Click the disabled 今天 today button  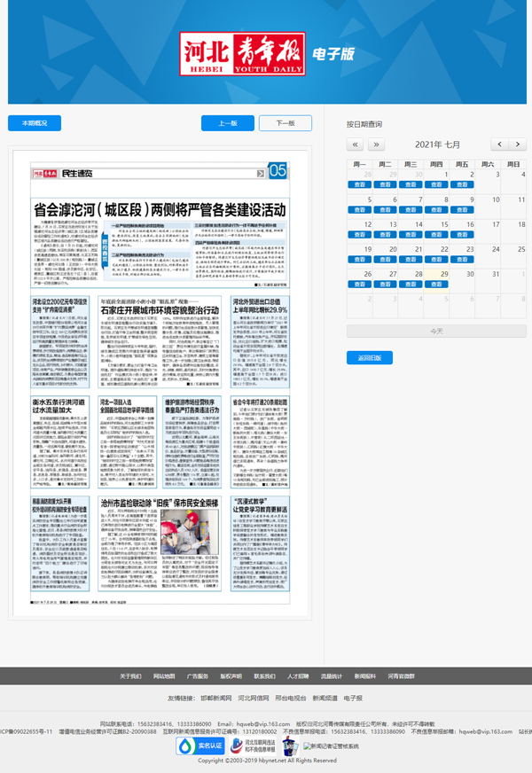(436, 332)
